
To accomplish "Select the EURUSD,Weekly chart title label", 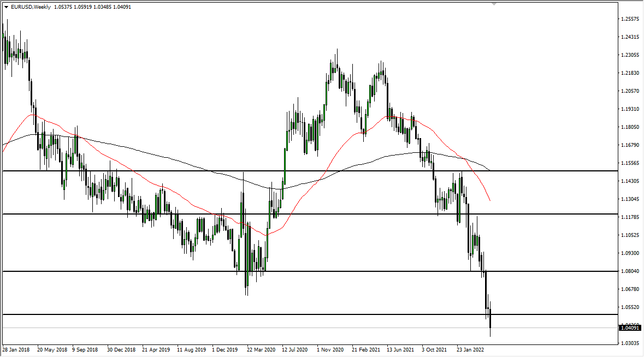I will pyautogui.click(x=31, y=8).
